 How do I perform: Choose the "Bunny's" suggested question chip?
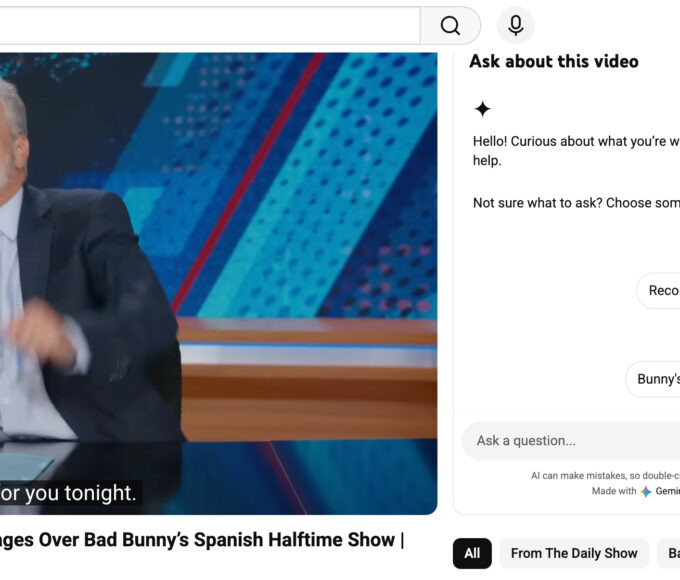pos(655,380)
